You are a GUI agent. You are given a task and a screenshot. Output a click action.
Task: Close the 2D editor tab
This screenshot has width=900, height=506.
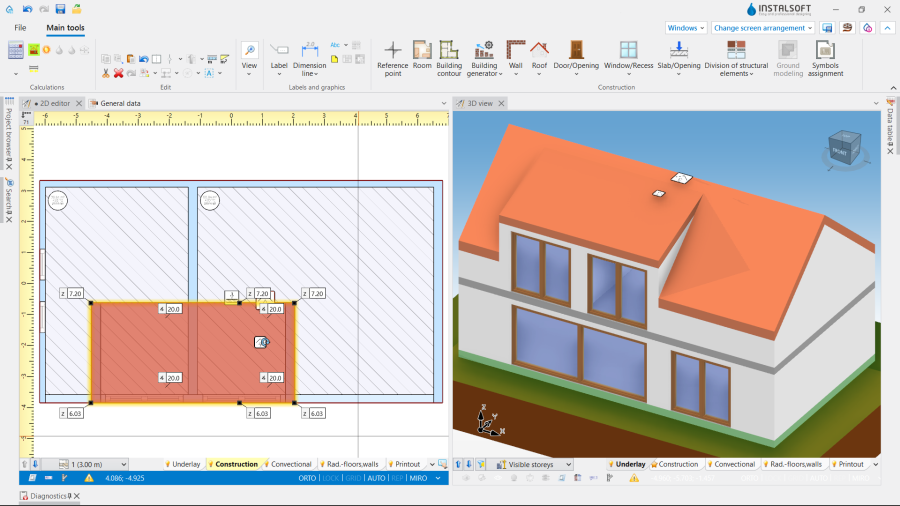click(79, 103)
